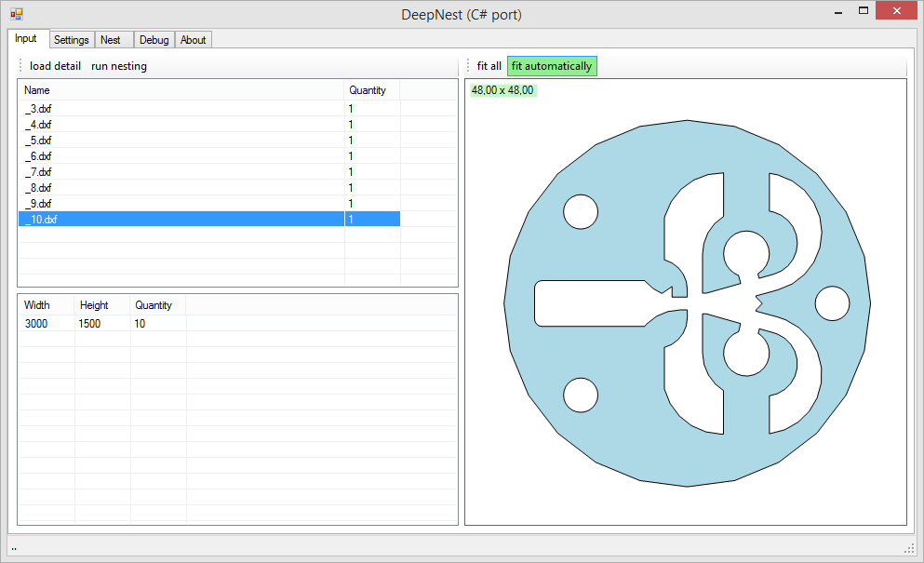Click fit all in preview toolbar
924x563 pixels.
489,66
